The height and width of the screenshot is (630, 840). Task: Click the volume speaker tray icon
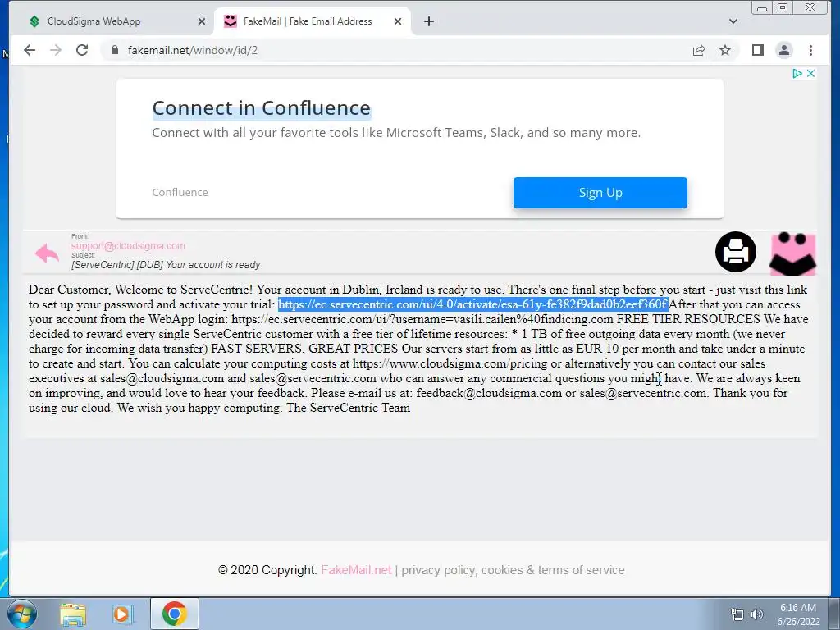pyautogui.click(x=756, y=614)
